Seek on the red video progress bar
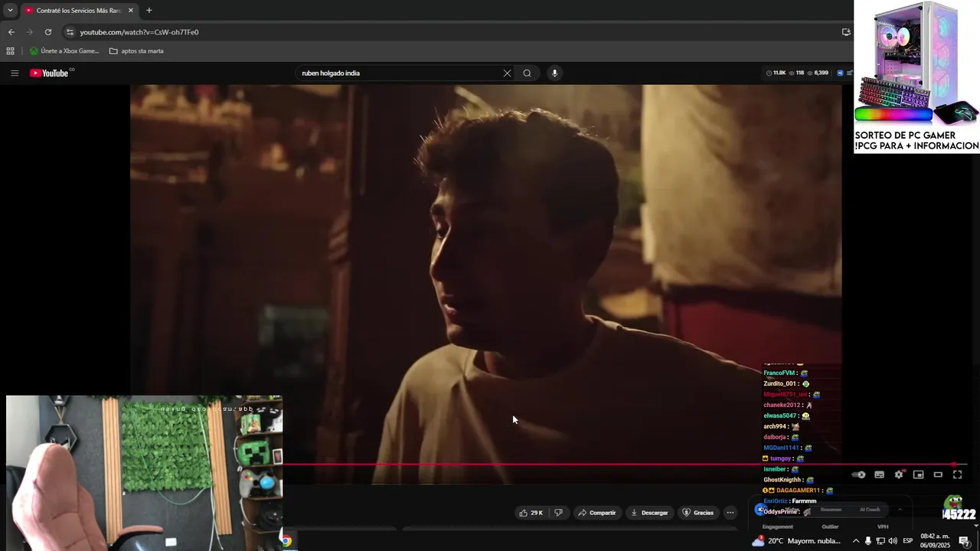The height and width of the screenshot is (551, 980). pos(619,465)
